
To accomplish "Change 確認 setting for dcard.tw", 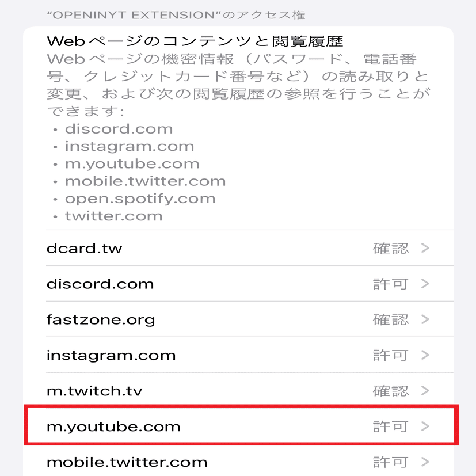I will pos(391,248).
